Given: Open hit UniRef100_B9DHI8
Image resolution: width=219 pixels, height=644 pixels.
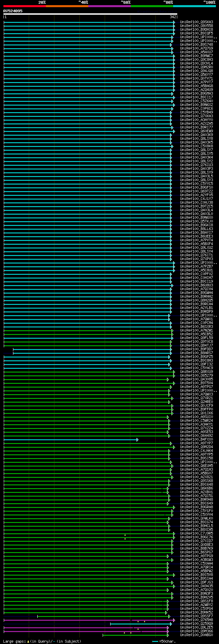Looking at the screenshot, I should click(x=196, y=30).
